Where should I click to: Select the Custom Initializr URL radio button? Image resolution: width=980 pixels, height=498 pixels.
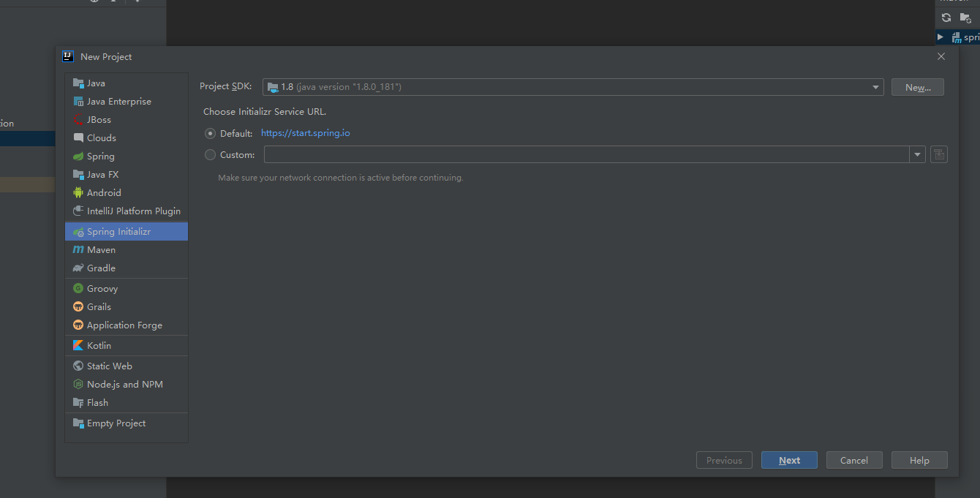pos(211,155)
